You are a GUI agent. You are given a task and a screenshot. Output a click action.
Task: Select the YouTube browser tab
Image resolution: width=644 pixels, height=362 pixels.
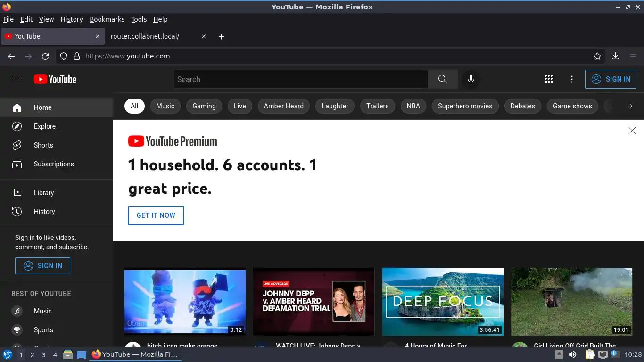point(53,36)
